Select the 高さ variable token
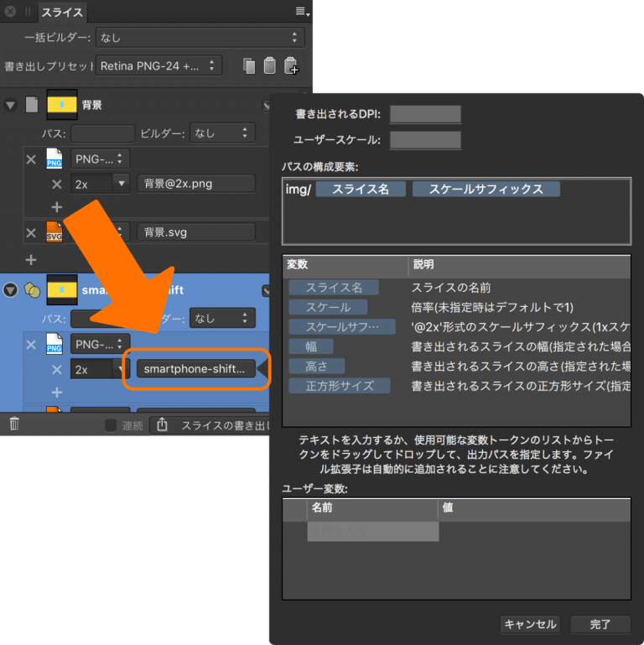 pos(317,366)
